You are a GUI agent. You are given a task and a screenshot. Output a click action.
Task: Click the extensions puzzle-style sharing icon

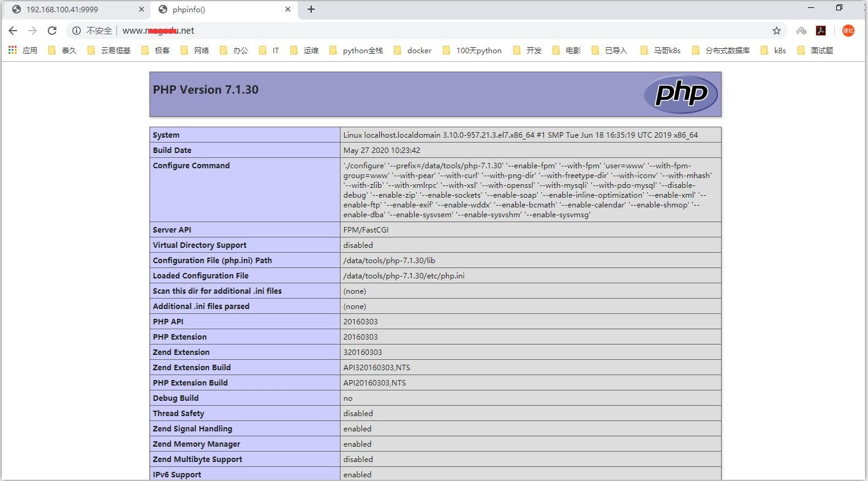coord(801,30)
